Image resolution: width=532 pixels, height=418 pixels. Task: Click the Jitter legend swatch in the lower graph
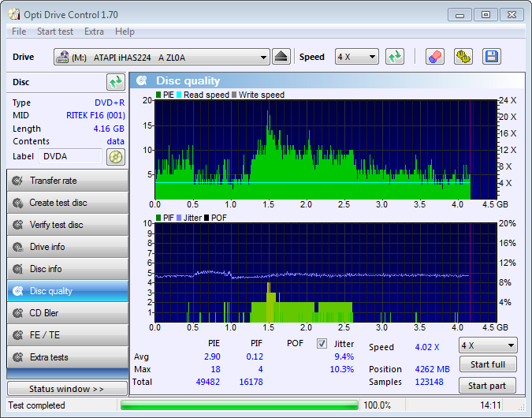179,218
